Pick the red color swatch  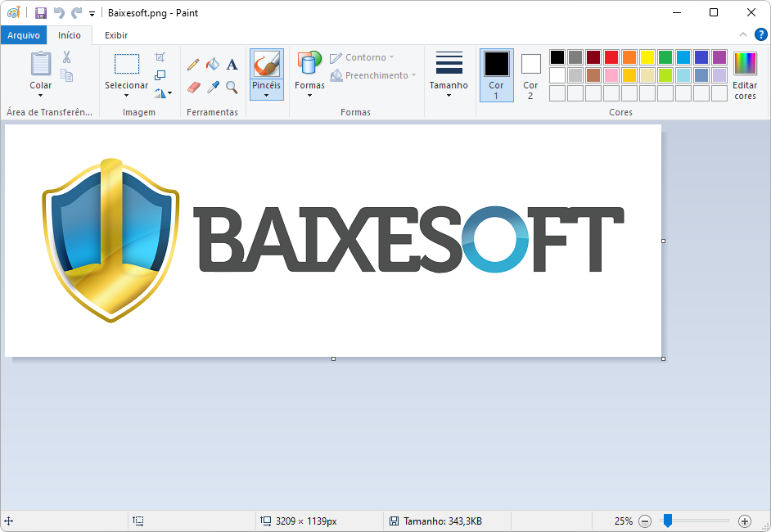[611, 57]
